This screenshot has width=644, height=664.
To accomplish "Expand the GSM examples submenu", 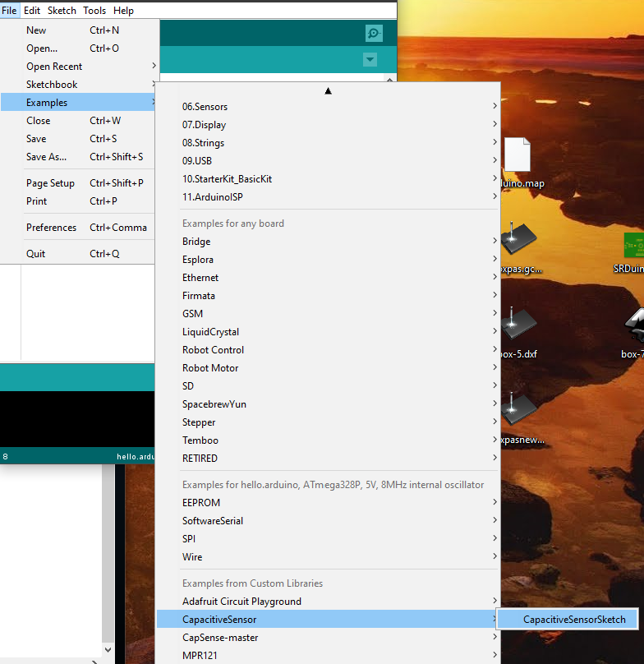I will pos(328,314).
